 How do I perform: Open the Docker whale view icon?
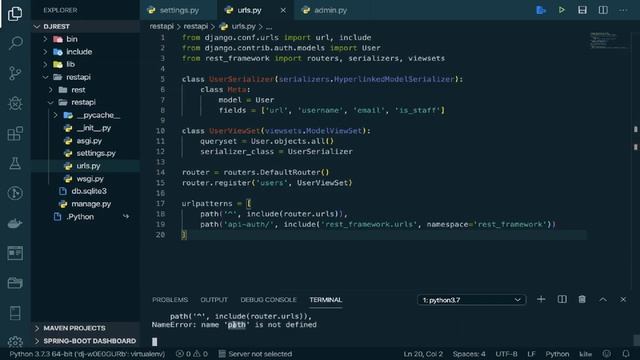tap(15, 223)
